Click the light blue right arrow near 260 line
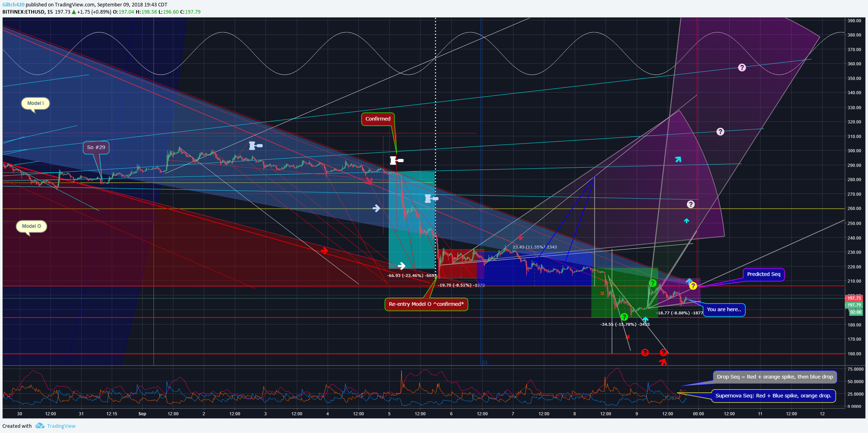Image resolution: width=868 pixels, height=433 pixels. point(376,208)
